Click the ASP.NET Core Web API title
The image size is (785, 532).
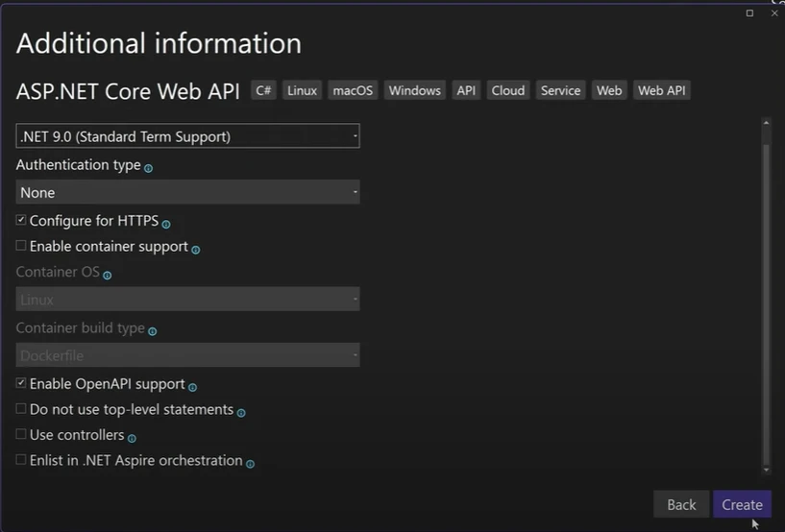(x=128, y=91)
